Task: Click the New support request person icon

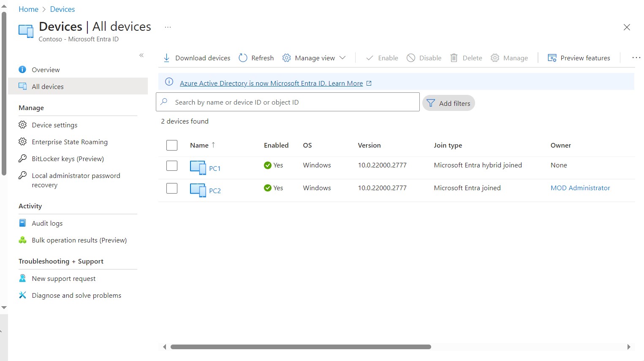Action: (x=22, y=278)
